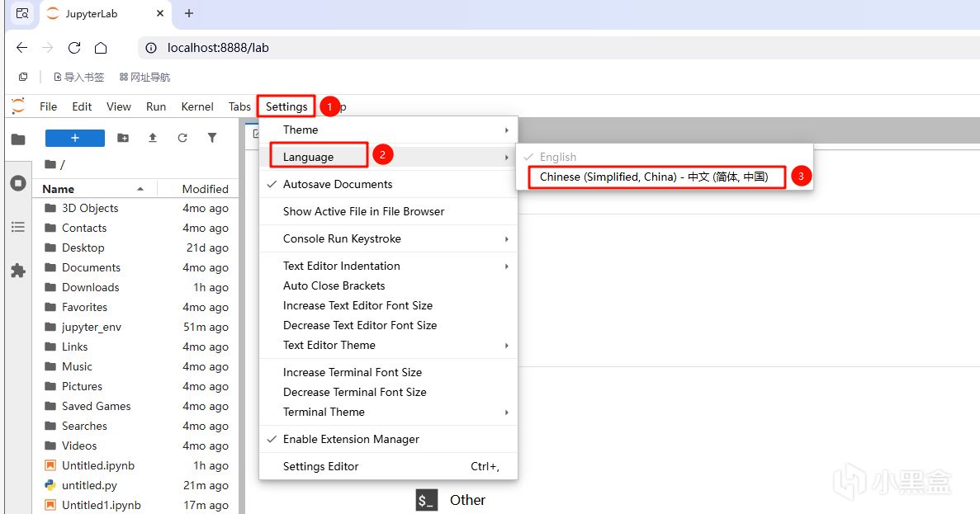Click the browser back arrow
The image size is (980, 514).
click(x=21, y=48)
